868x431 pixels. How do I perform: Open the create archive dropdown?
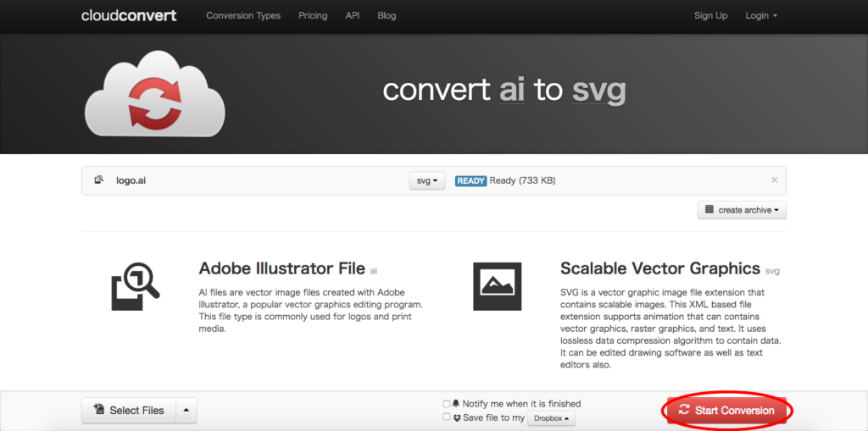click(x=742, y=210)
